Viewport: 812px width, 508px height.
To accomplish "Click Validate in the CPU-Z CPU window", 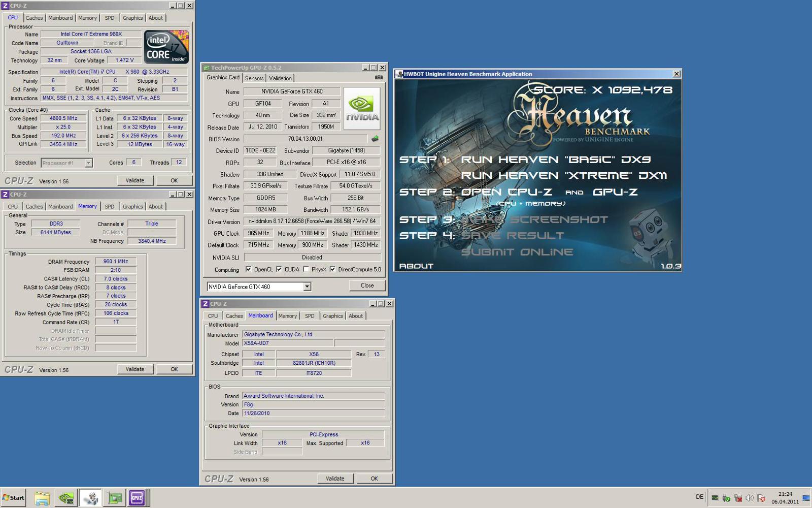I will [135, 180].
